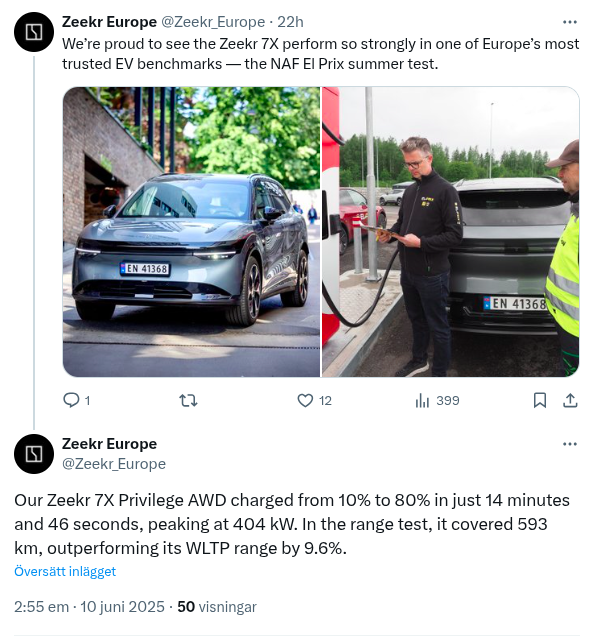This screenshot has width=591, height=636.
Task: Click the 50 visningar view count
Action: (217, 607)
